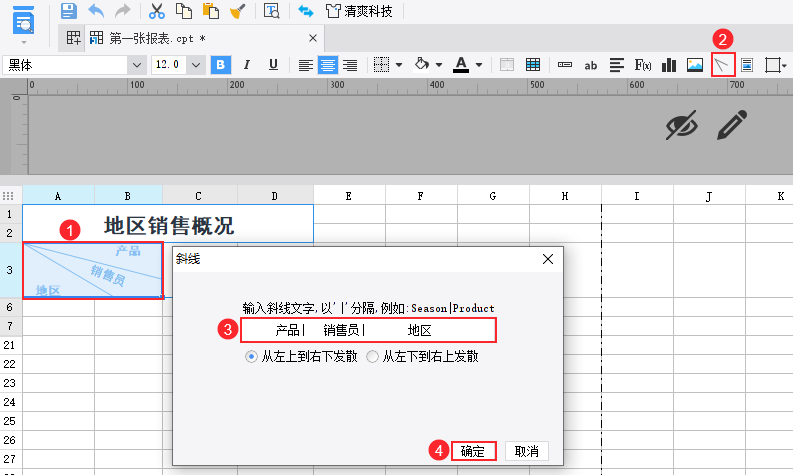Viewport: 793px width, 475px height.
Task: Close the 第一张报表.cpt tab
Action: pyautogui.click(x=313, y=38)
